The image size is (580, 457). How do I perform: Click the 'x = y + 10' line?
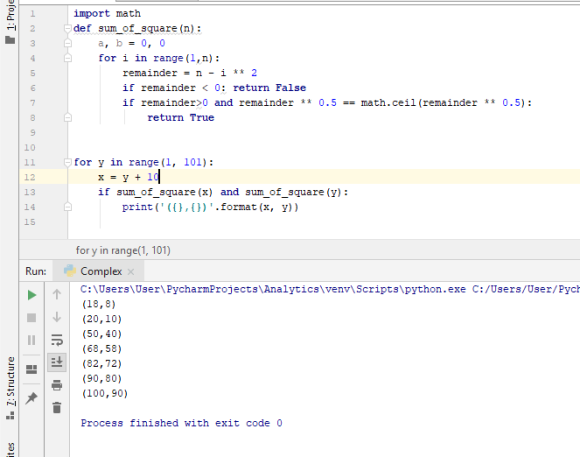click(129, 177)
